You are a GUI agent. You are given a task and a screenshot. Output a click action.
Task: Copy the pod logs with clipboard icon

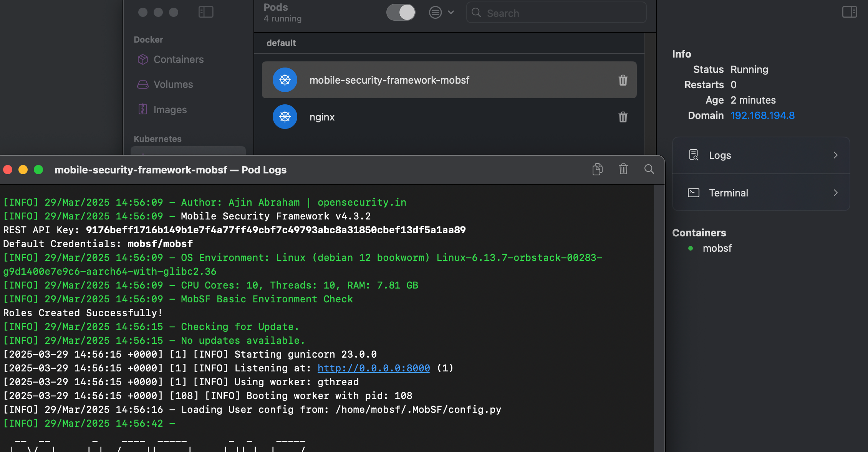pos(597,169)
